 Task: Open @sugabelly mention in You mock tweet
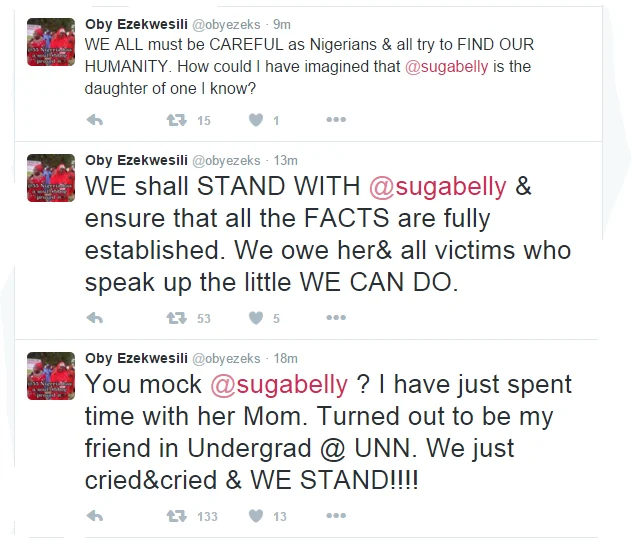[x=279, y=384]
